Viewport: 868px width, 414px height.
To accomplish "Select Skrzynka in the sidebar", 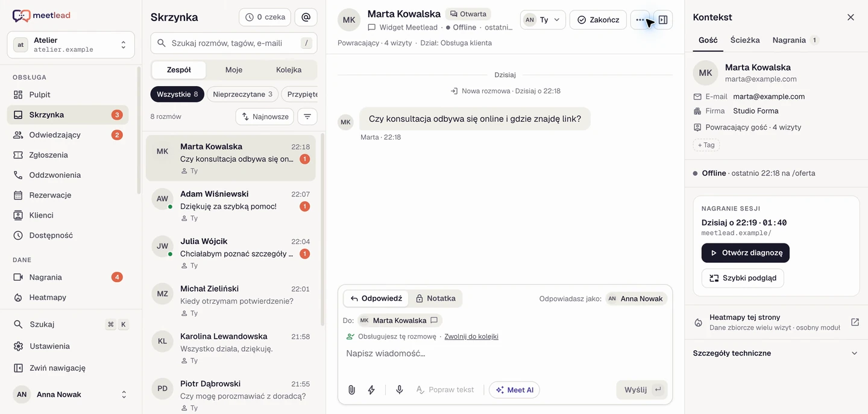I will point(68,114).
